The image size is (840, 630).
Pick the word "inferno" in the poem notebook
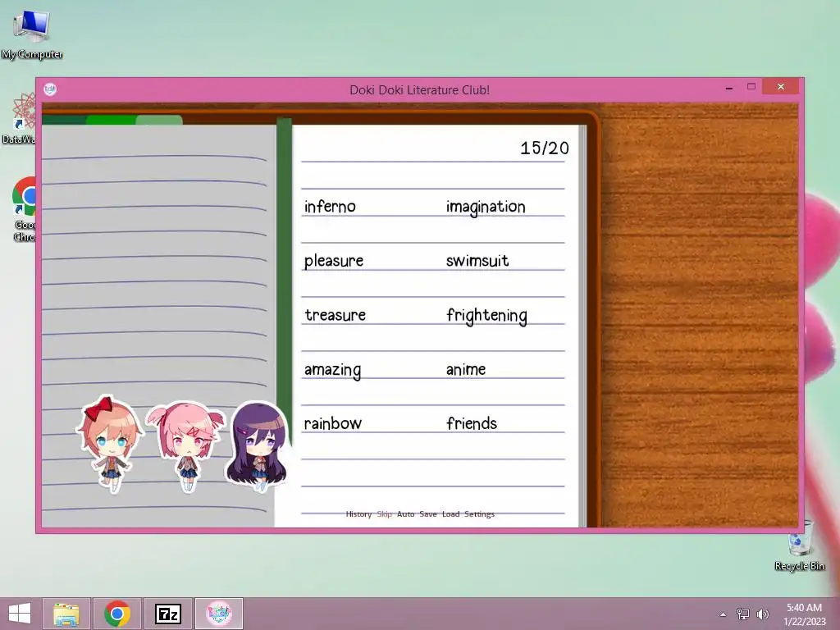point(330,206)
